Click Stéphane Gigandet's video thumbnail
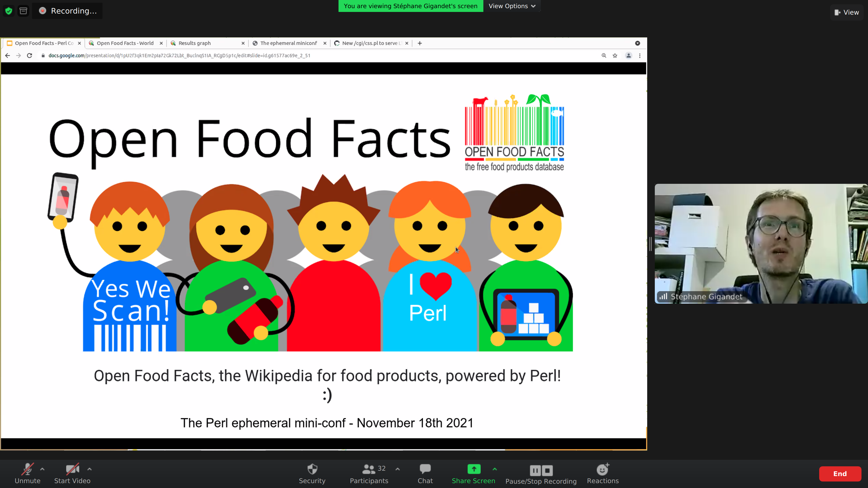The height and width of the screenshot is (488, 868). 761,243
